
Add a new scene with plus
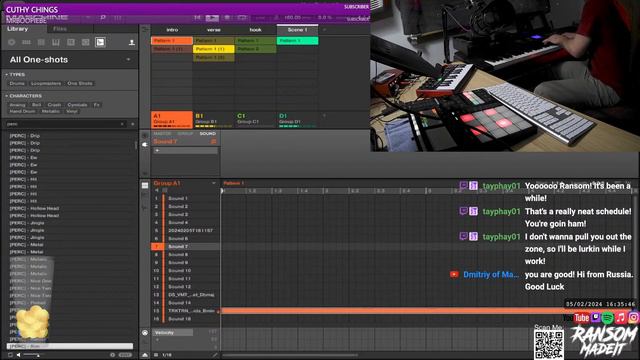click(x=324, y=30)
